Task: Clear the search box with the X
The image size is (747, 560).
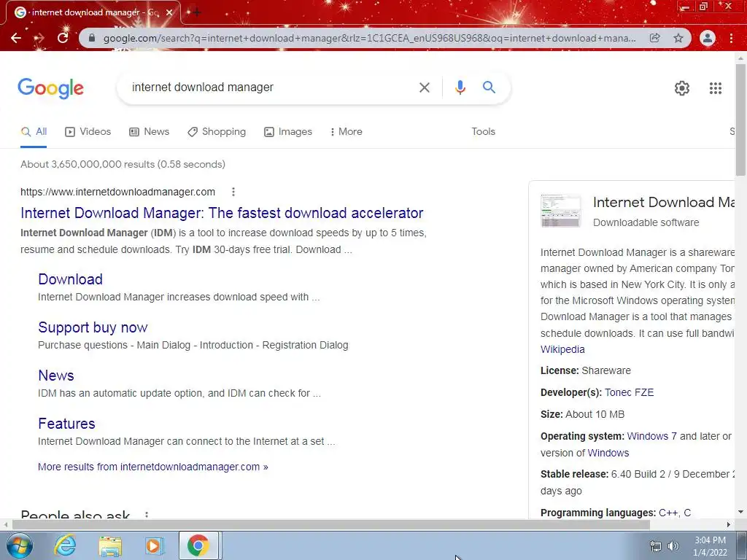Action: coord(424,87)
